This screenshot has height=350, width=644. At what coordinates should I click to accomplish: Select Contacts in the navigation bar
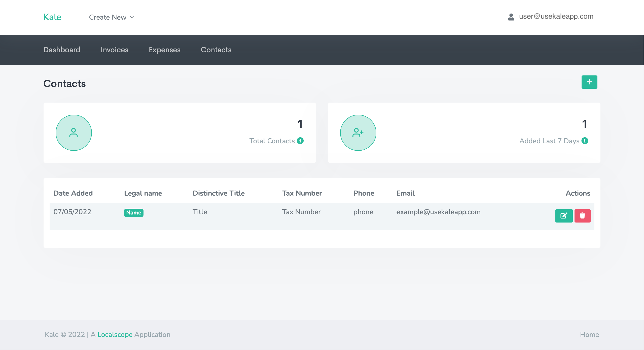coord(216,50)
